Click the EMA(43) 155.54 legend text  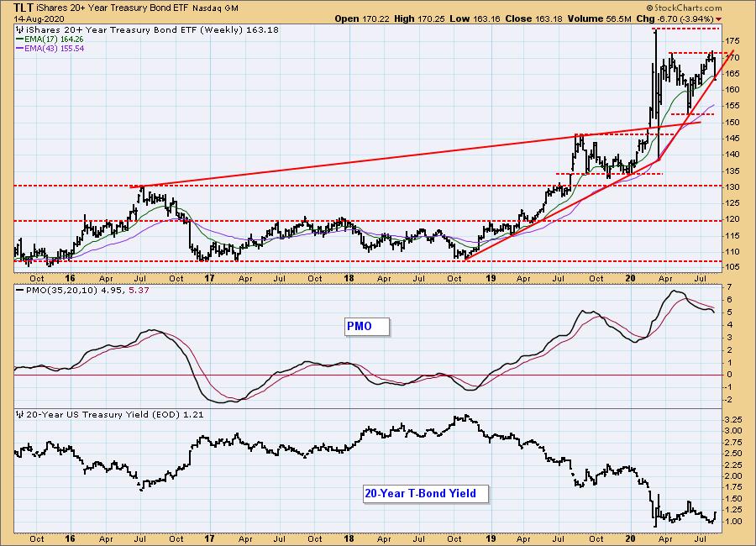point(54,48)
